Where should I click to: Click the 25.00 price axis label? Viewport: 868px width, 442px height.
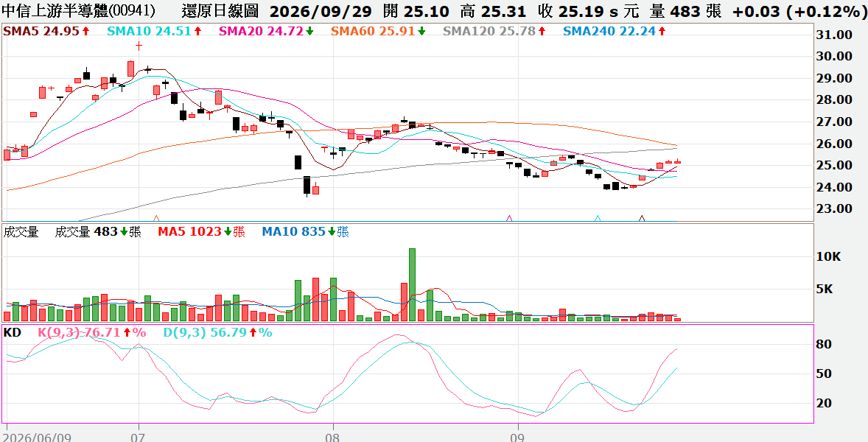click(x=835, y=166)
